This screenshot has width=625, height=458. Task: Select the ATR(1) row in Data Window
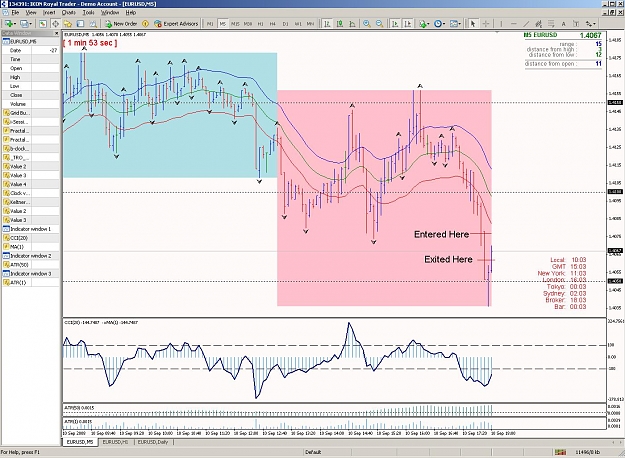coord(31,282)
